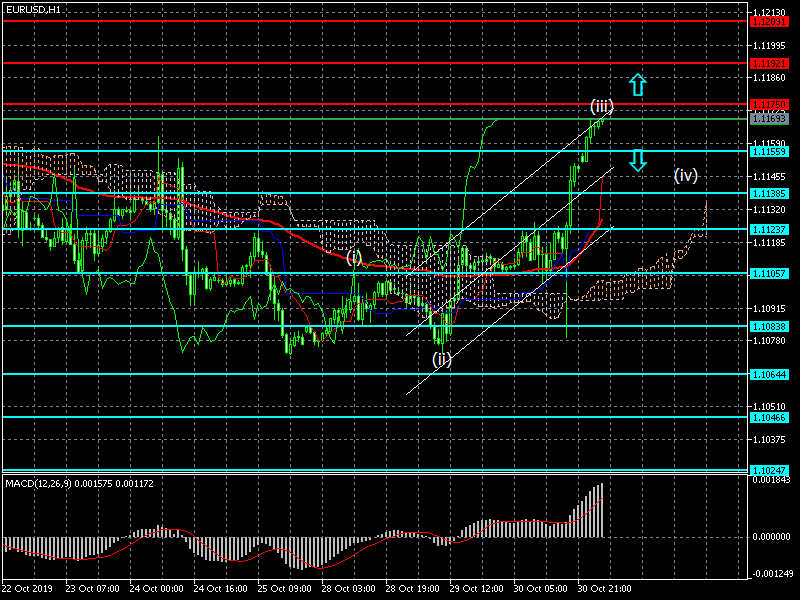Select the cyan 1.11559 level label
Image resolution: width=800 pixels, height=600 pixels.
[769, 152]
